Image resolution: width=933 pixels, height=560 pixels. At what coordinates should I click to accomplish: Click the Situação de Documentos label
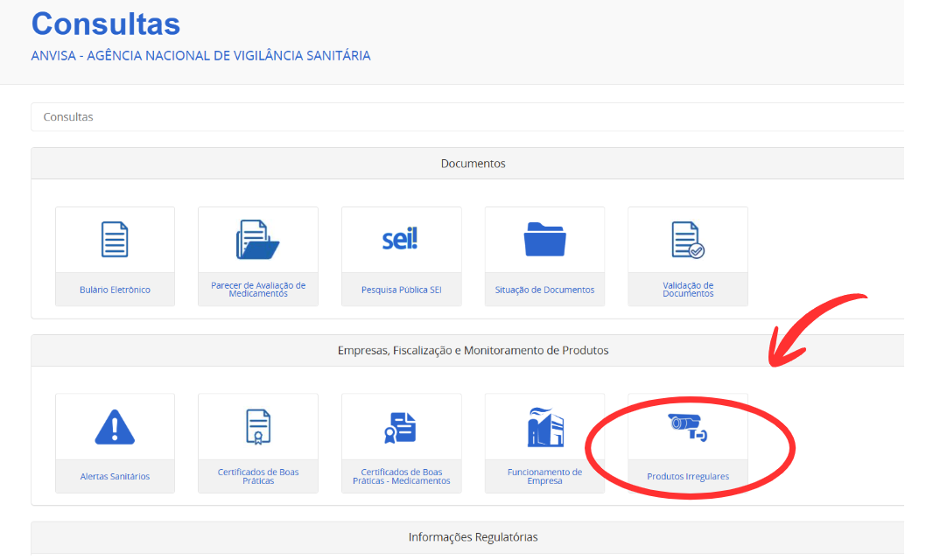pyautogui.click(x=544, y=290)
